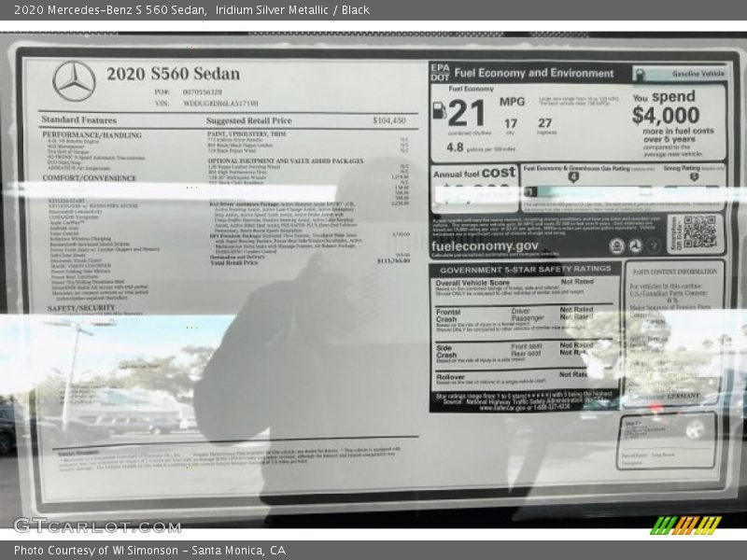Image resolution: width=747 pixels, height=560 pixels.
Task: Select the $113,765.00 total amount
Action: pos(393,261)
